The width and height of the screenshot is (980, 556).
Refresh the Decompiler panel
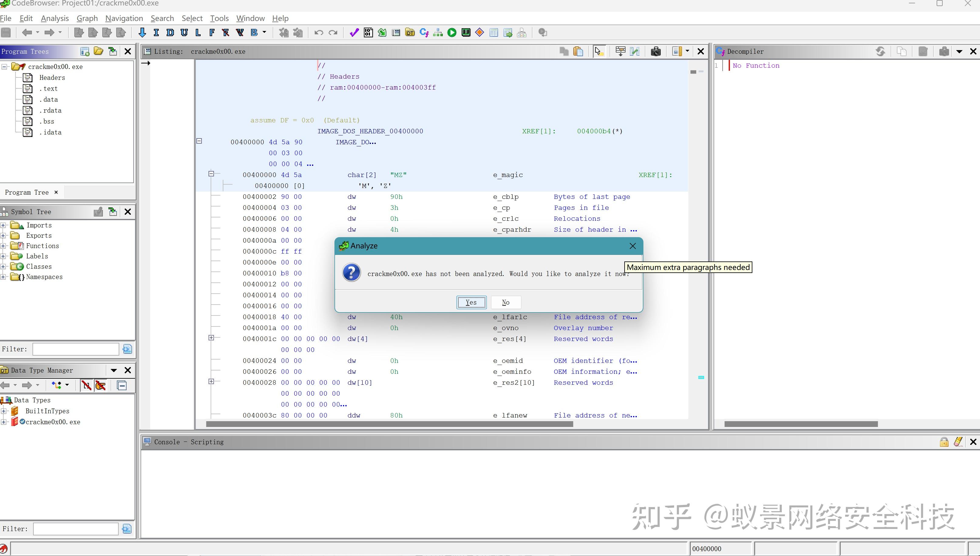click(x=880, y=51)
